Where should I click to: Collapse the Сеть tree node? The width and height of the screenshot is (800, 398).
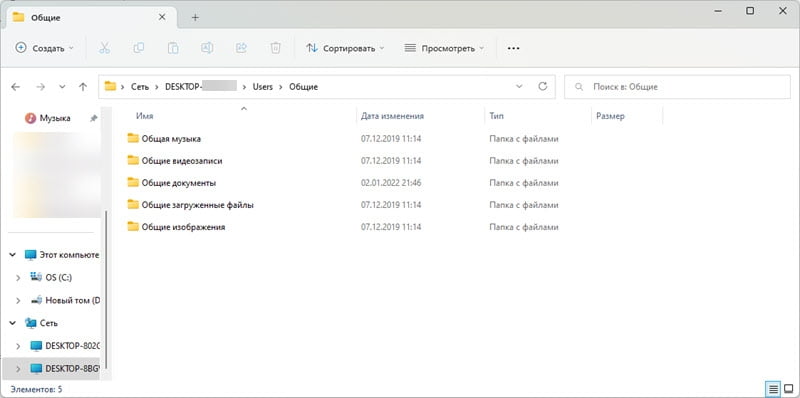(13, 323)
